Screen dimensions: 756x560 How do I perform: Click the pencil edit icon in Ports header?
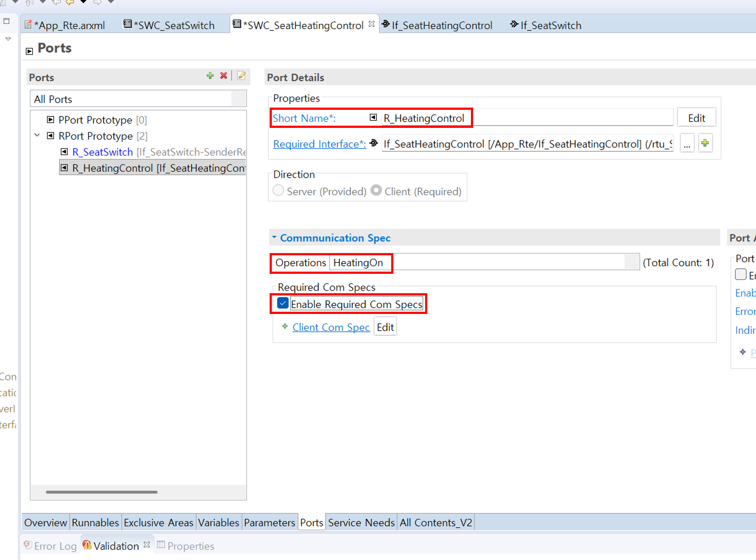coord(241,76)
